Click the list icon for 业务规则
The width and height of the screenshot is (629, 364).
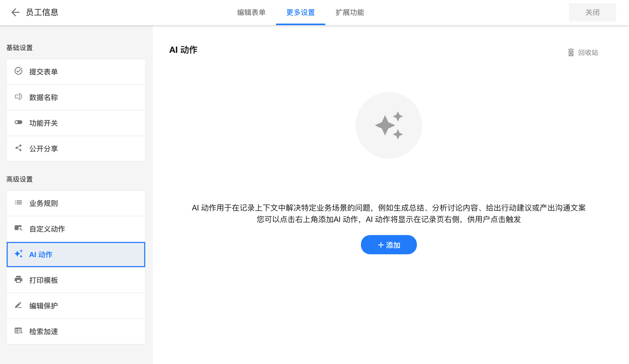coord(18,203)
